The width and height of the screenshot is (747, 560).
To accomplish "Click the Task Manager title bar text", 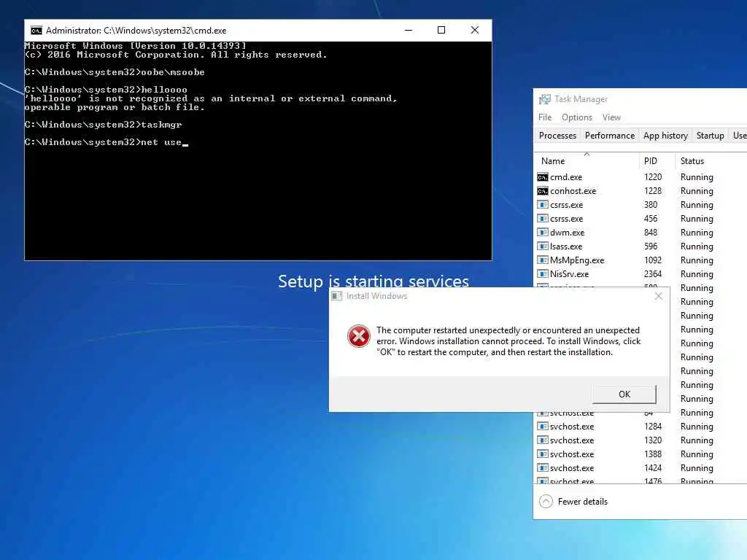I will 581,99.
